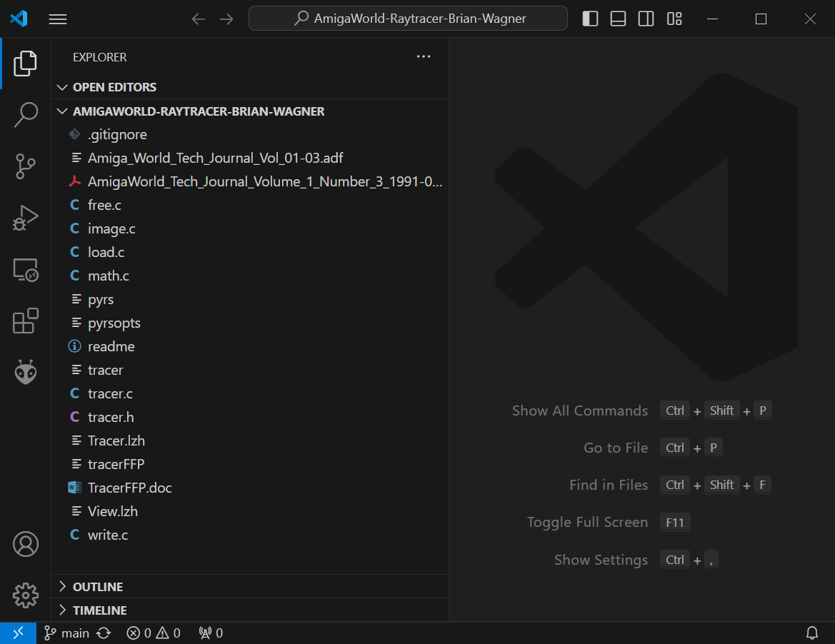The height and width of the screenshot is (644, 835).
Task: Open the hamburger application menu
Action: pos(58,19)
